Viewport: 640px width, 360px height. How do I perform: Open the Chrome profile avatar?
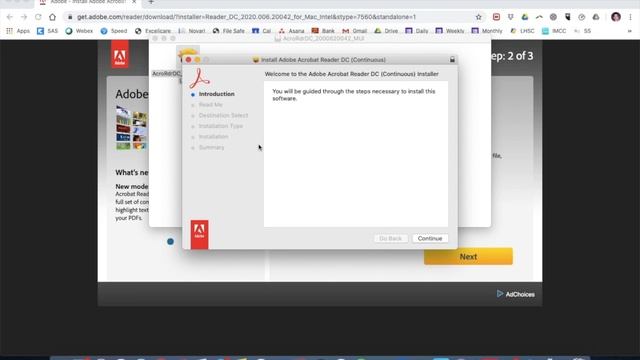[x=616, y=17]
